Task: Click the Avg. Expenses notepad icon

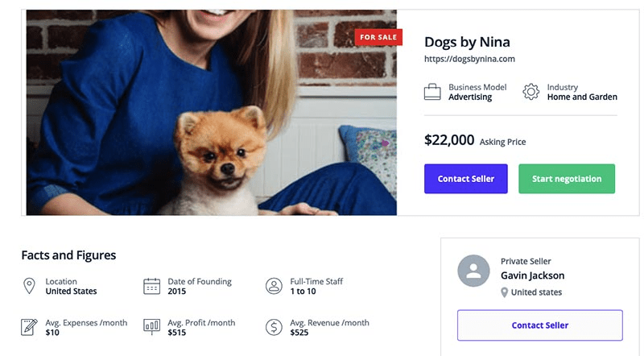Action: [x=30, y=327]
